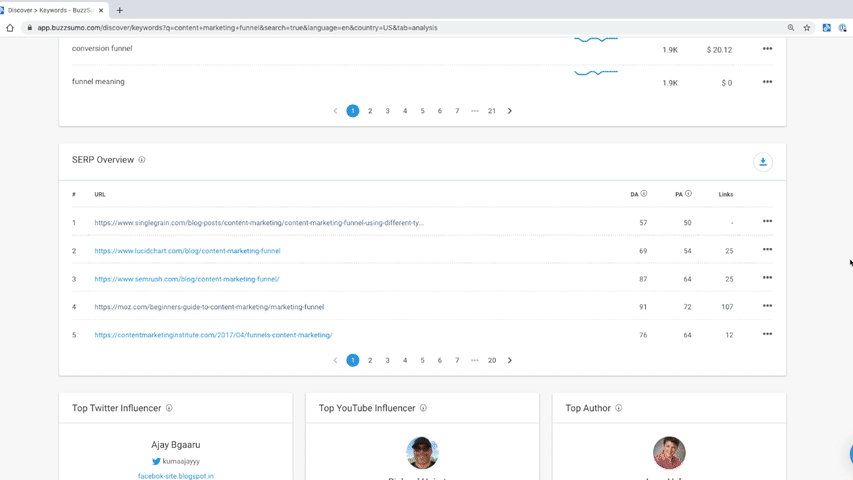This screenshot has height=480, width=853.
Task: Jump to page 20 of SERP results
Action: point(492,360)
